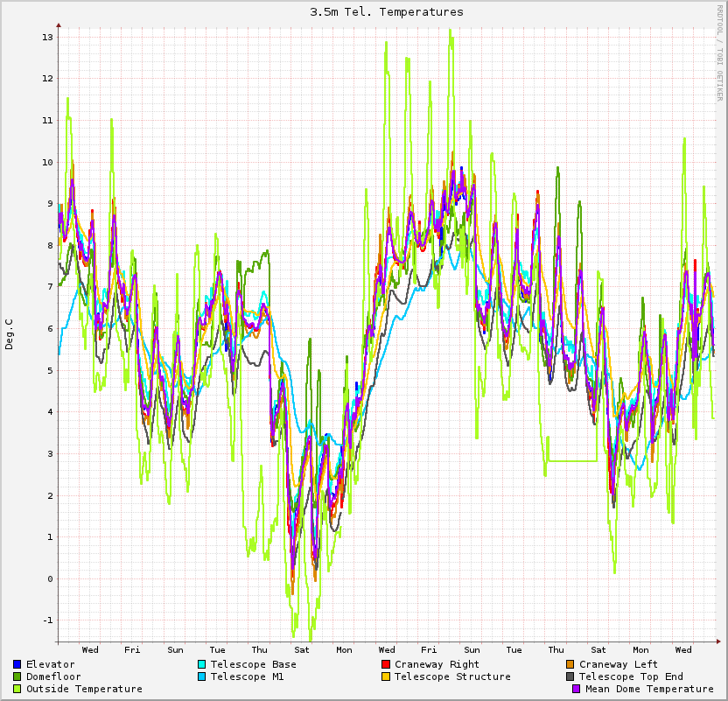This screenshot has width=728, height=701.
Task: Select the cyan Telescope Base color box
Action: point(202,664)
